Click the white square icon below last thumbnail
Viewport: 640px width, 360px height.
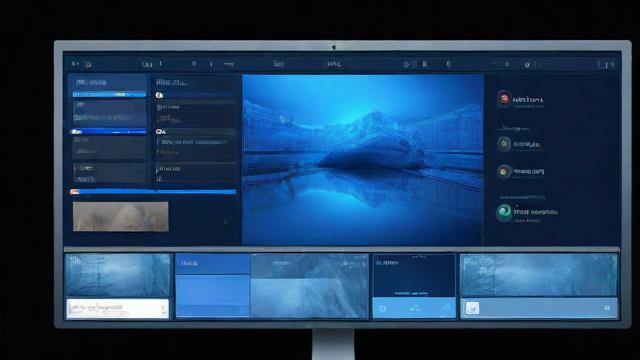pos(472,308)
